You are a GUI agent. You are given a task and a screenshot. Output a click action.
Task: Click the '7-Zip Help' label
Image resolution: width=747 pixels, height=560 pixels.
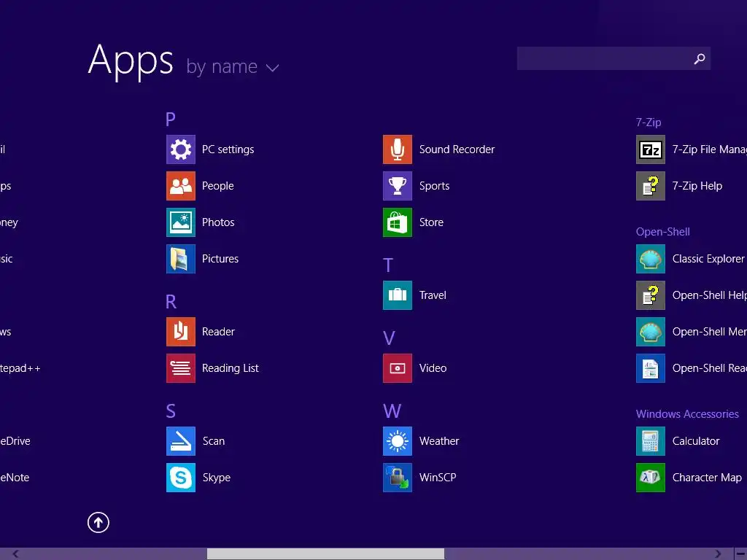click(x=697, y=186)
